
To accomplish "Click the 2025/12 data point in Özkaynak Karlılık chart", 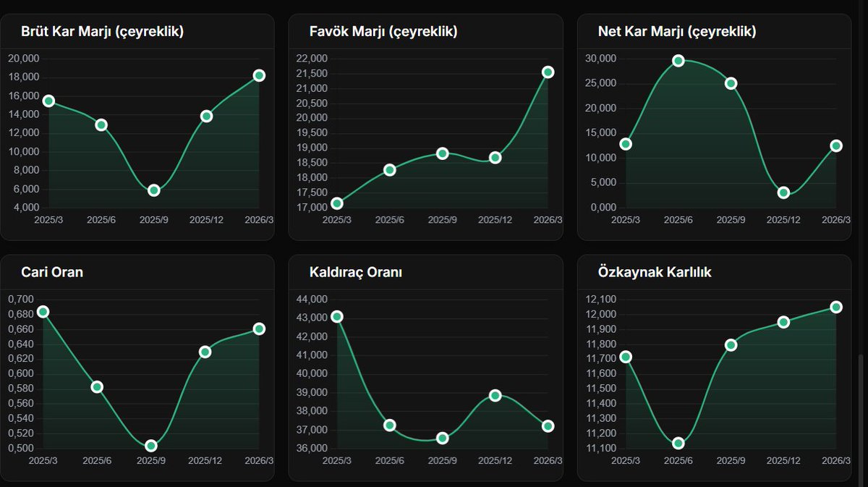I will pos(783,322).
